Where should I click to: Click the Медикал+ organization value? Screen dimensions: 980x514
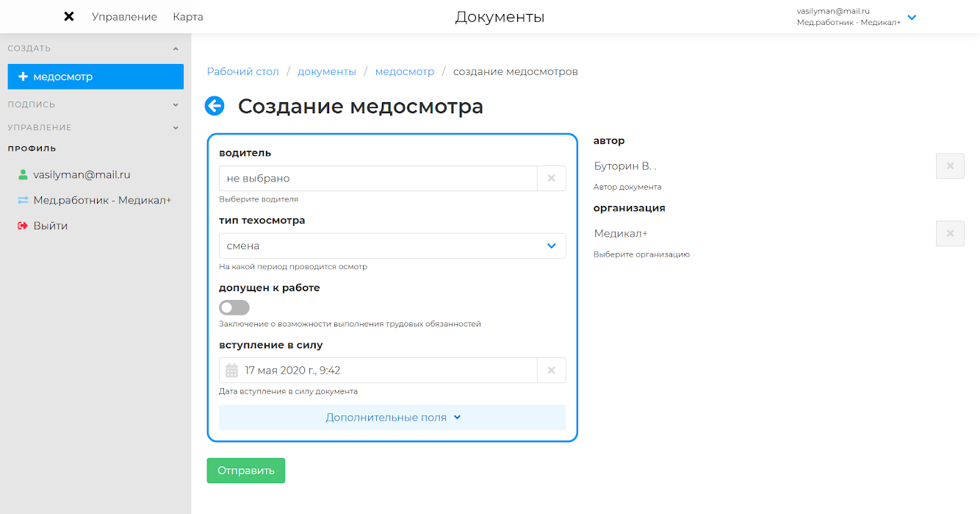point(621,233)
